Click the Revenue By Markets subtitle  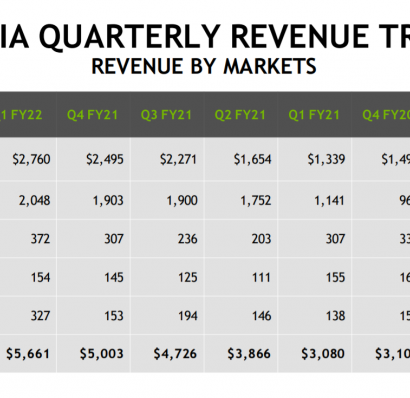[x=204, y=66]
